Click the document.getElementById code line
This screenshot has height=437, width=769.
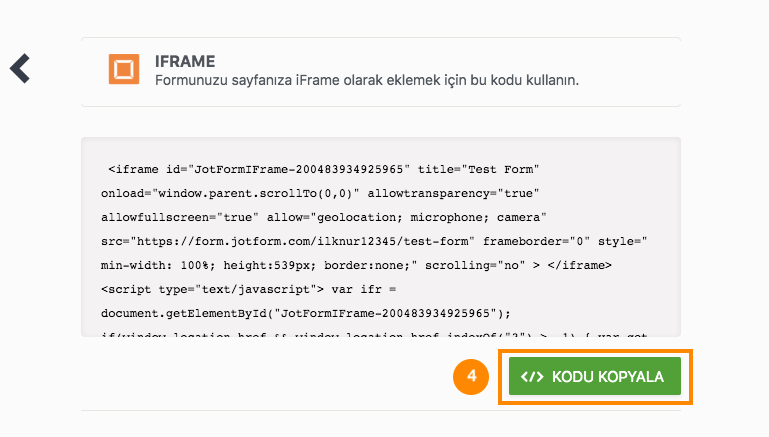(x=306, y=313)
